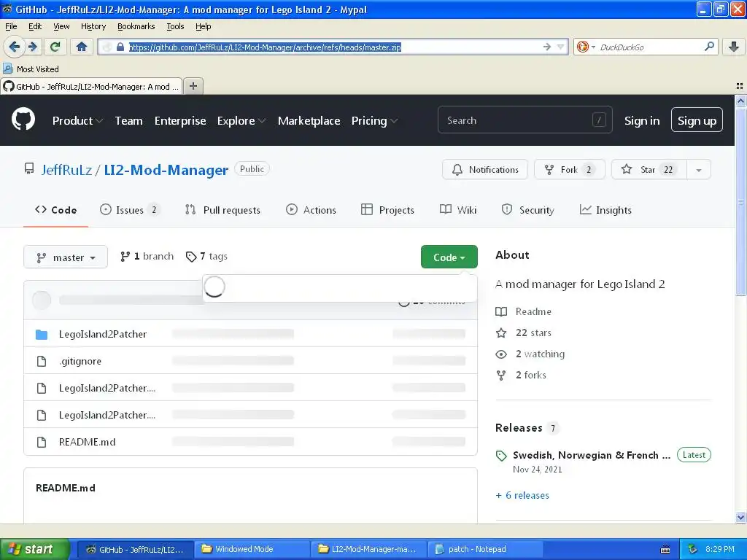Open the LegoIsland2Patcher folder name
Viewport: 747px width, 560px height.
pos(103,334)
